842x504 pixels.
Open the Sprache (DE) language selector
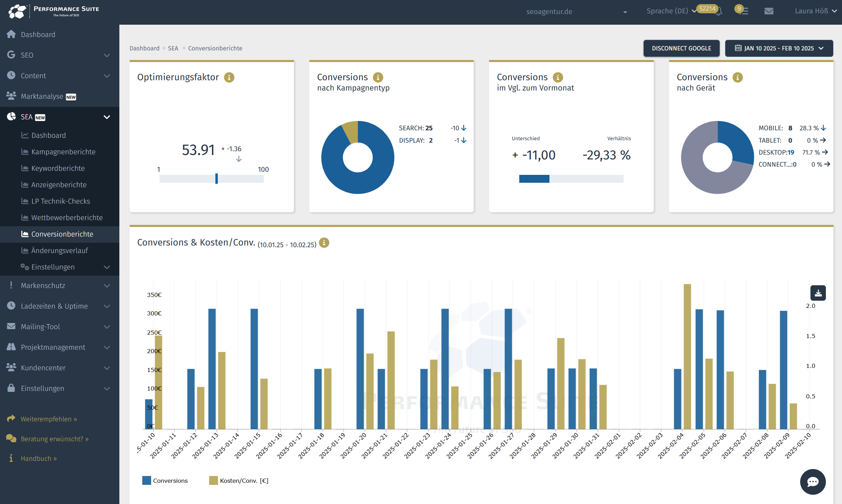click(x=671, y=11)
